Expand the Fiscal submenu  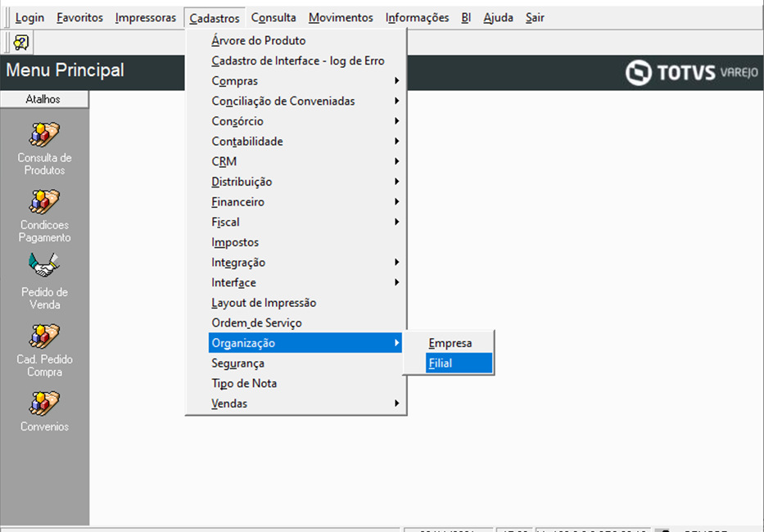coord(306,222)
